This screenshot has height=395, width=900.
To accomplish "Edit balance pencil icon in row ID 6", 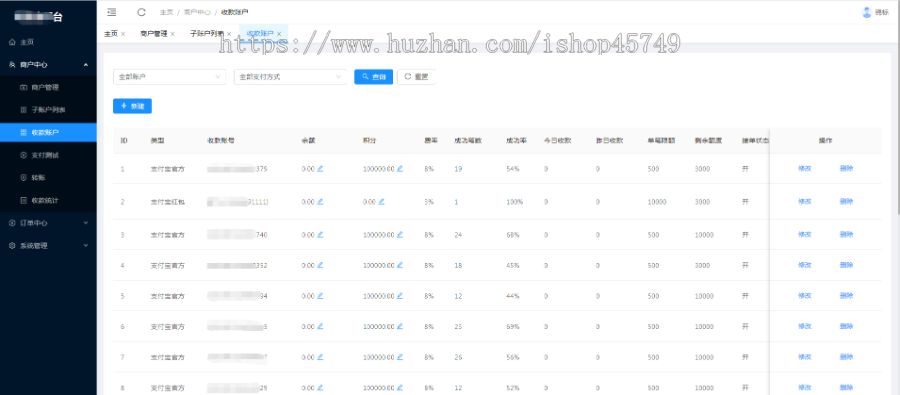I will coord(320,326).
